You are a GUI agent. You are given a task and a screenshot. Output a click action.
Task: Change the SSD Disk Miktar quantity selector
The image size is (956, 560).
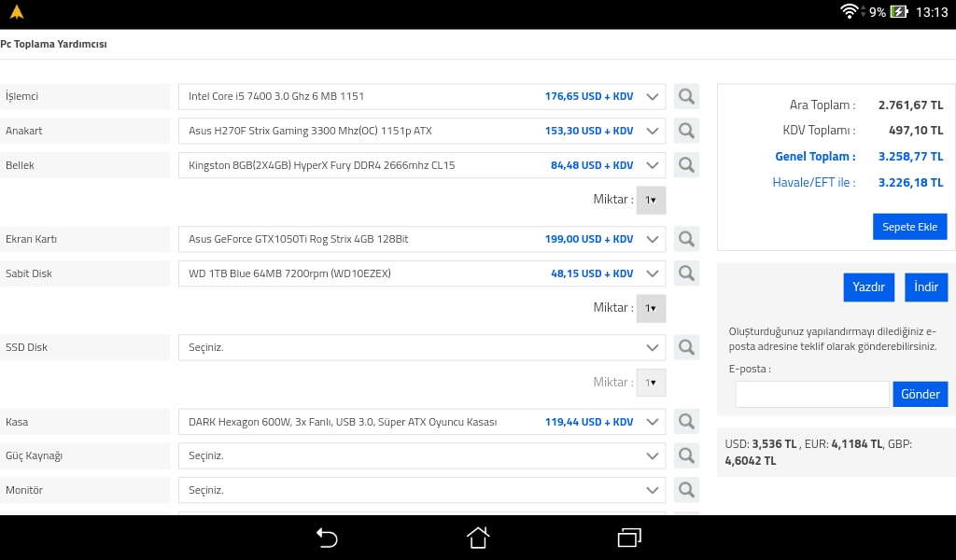(x=651, y=383)
